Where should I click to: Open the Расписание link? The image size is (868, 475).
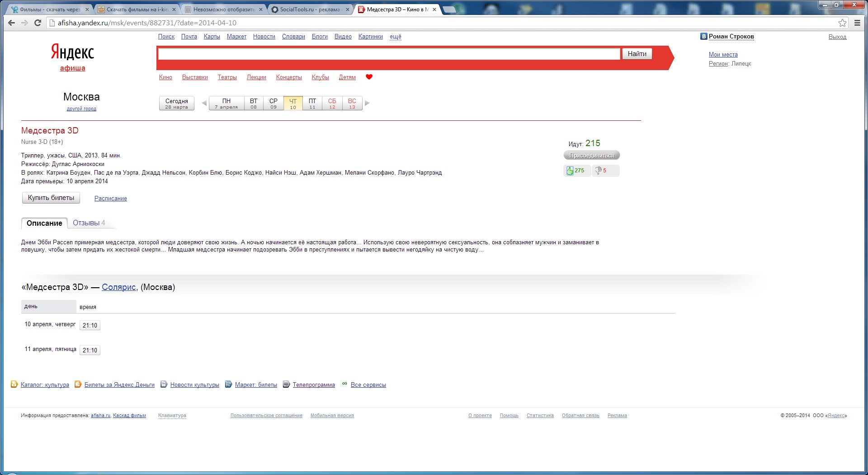[x=111, y=199]
